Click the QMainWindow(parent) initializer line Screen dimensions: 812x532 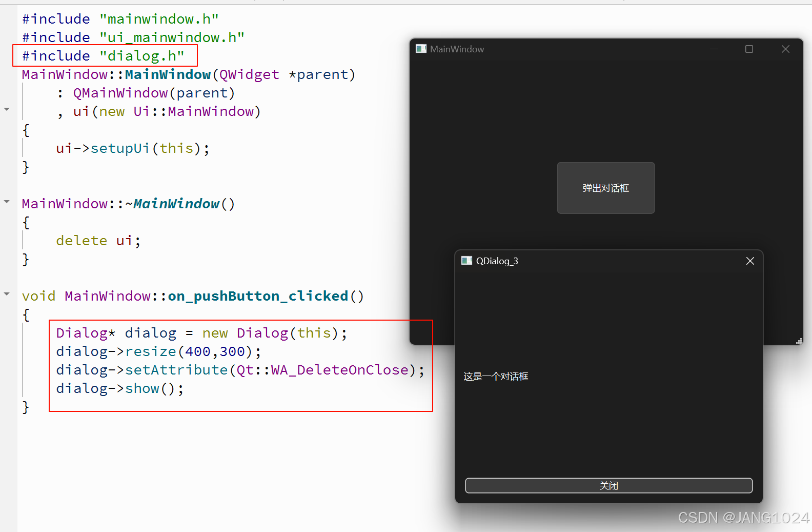click(x=146, y=93)
